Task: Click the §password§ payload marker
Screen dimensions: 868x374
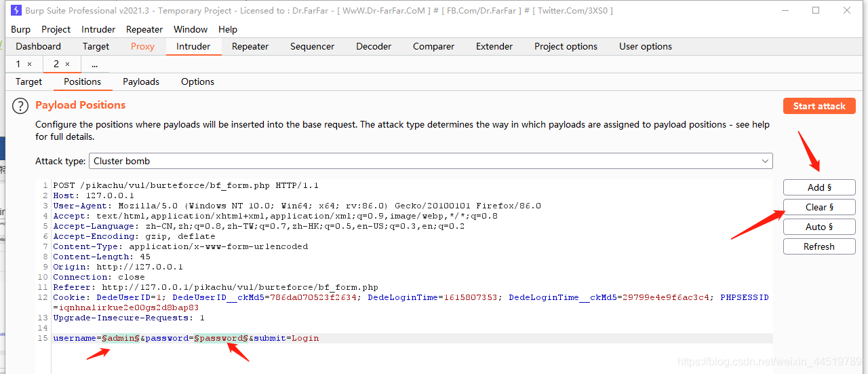Action: (221, 338)
